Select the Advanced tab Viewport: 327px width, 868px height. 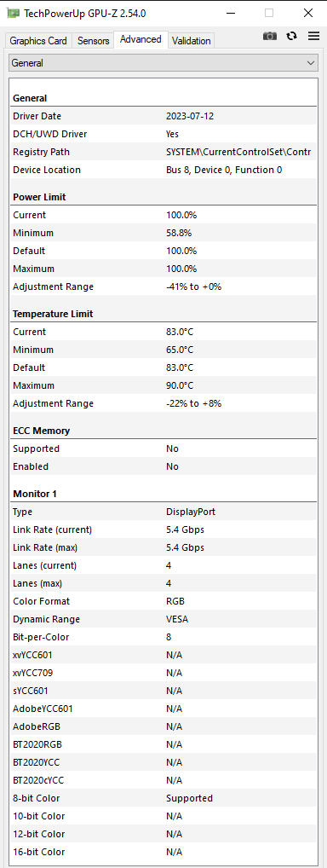coord(141,39)
